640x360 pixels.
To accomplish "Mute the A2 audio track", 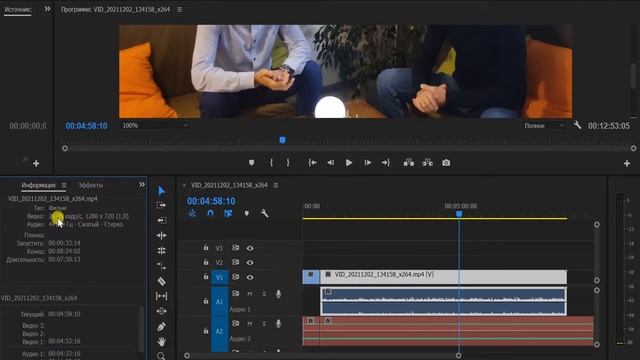I will click(250, 323).
